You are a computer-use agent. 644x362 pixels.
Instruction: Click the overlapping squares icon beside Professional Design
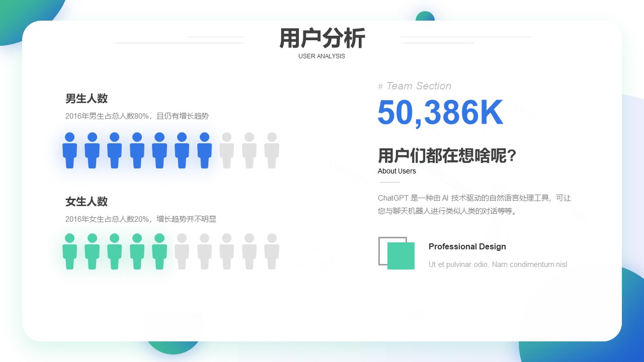coord(396,253)
